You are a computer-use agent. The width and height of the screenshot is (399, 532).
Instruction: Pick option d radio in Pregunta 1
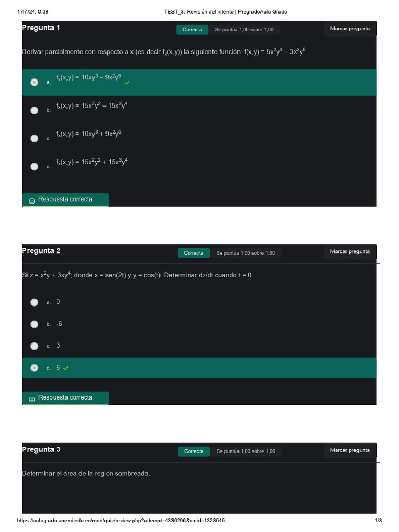tap(34, 166)
